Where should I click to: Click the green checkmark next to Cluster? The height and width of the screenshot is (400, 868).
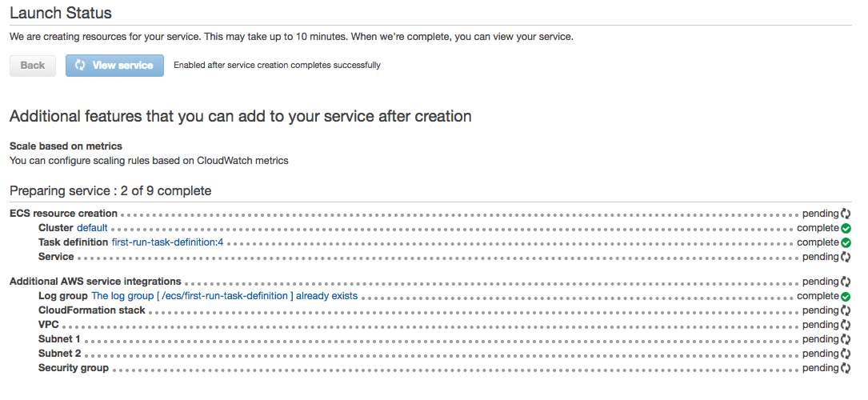coord(846,228)
